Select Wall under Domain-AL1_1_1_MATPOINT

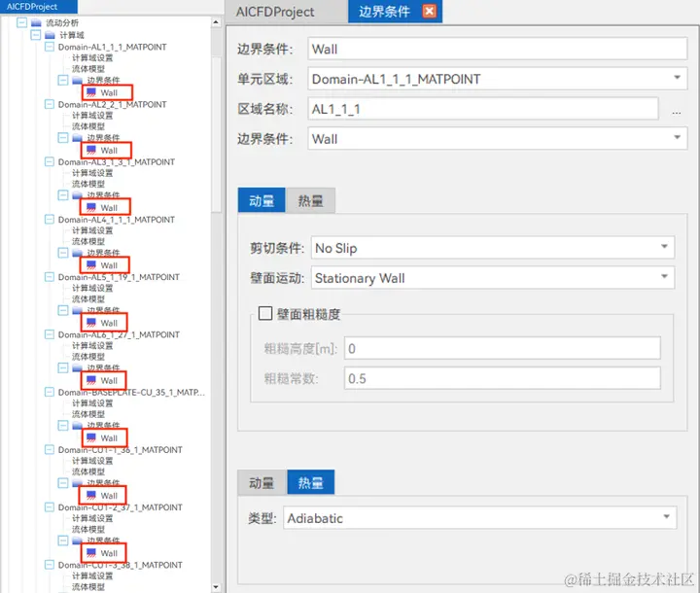pyautogui.click(x=109, y=93)
